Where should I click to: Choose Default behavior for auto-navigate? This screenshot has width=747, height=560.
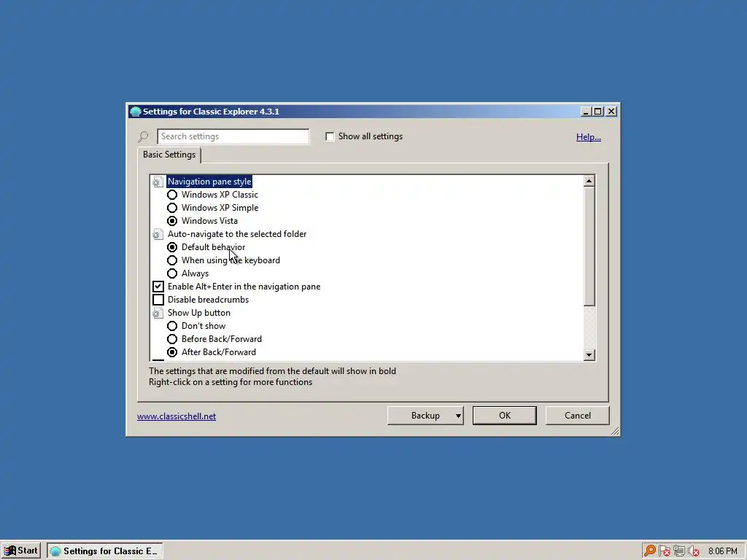click(x=172, y=247)
